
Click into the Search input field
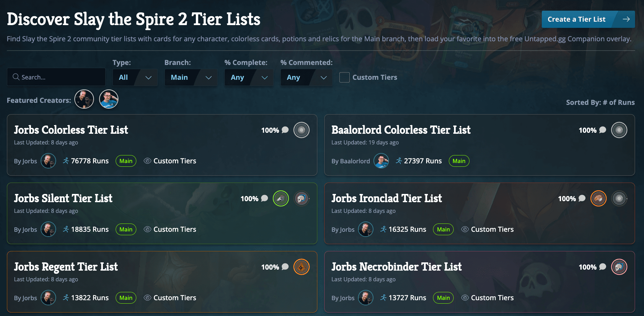point(56,77)
